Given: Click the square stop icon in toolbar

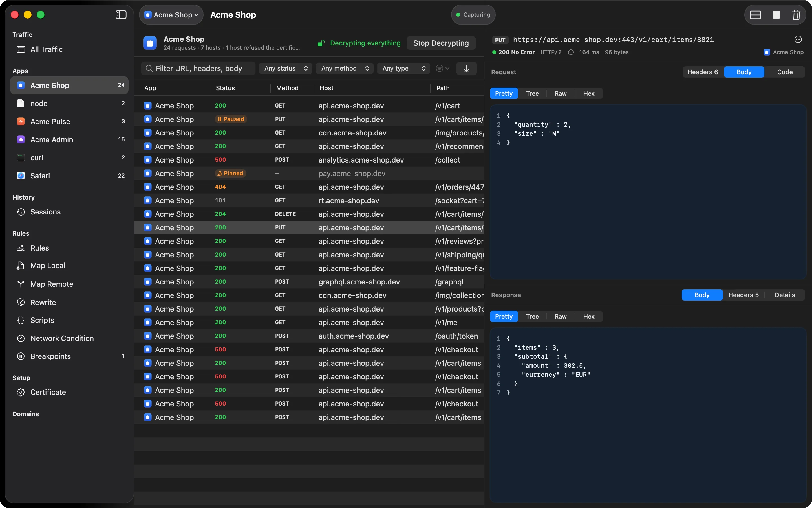Looking at the screenshot, I should pyautogui.click(x=776, y=15).
